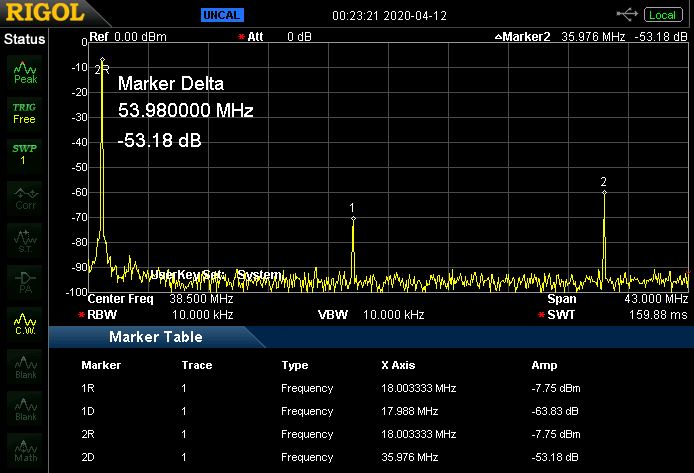Viewport: 694px width, 473px height.
Task: Click the Amp column header
Action: (x=544, y=365)
